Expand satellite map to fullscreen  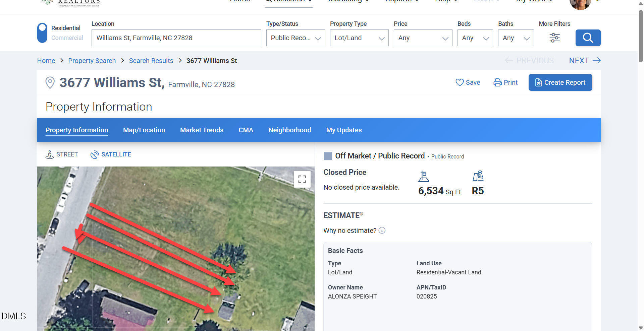pos(302,179)
